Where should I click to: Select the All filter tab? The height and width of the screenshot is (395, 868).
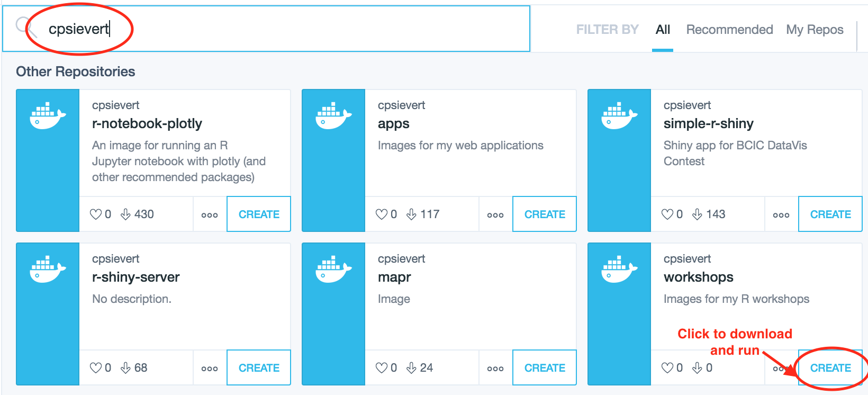663,30
